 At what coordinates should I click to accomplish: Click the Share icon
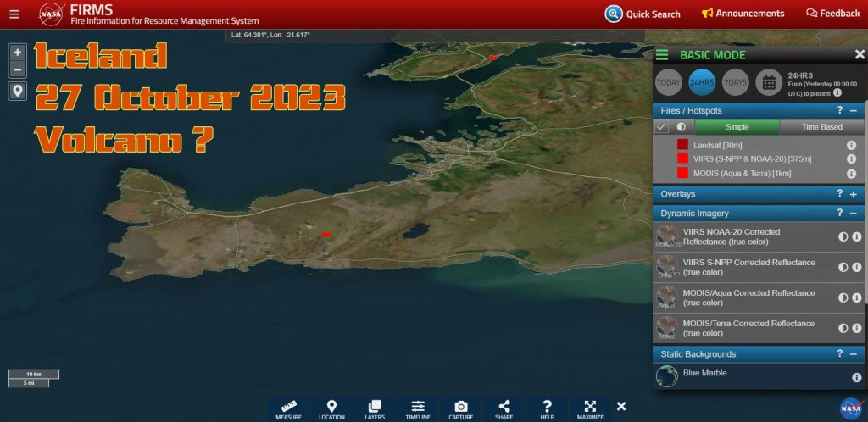pyautogui.click(x=504, y=409)
